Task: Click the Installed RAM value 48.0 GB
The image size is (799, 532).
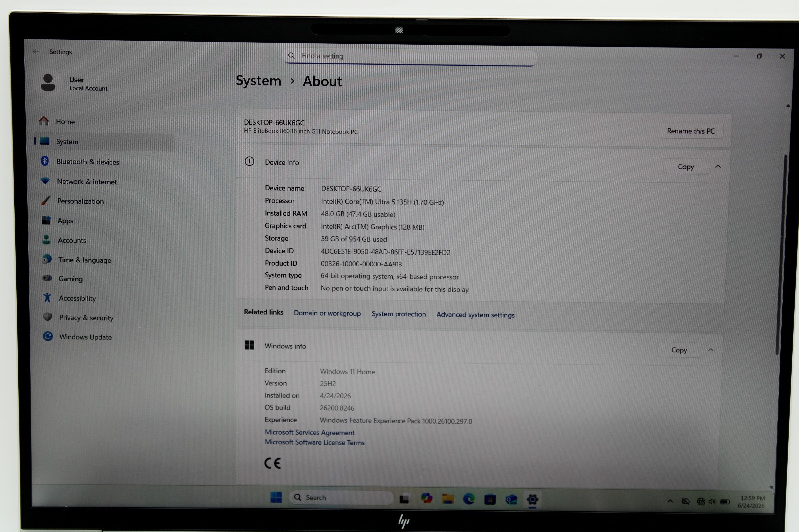Action: (x=358, y=214)
